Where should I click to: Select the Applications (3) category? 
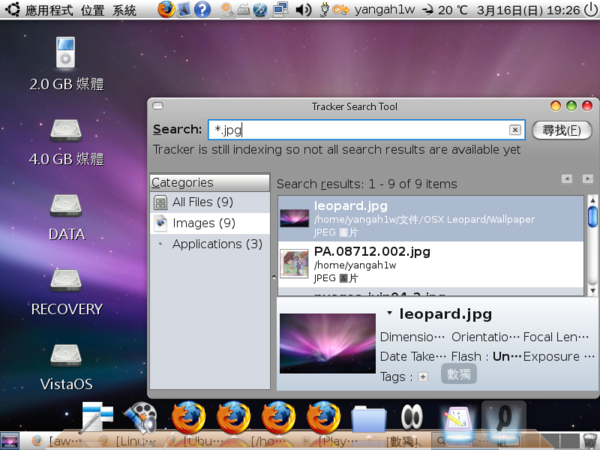point(210,244)
